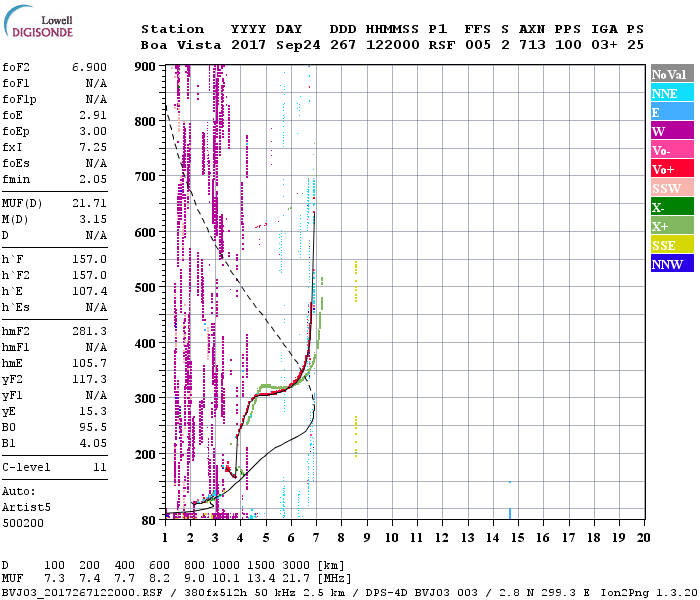Select the SSE yellow legend swatch
This screenshot has width=700, height=600.
point(672,245)
